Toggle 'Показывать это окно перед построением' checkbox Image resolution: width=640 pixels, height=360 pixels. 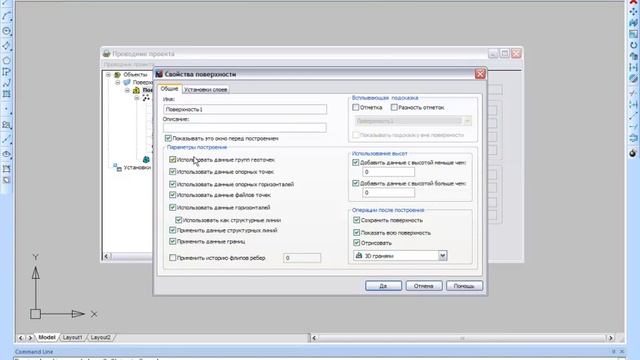click(168, 138)
